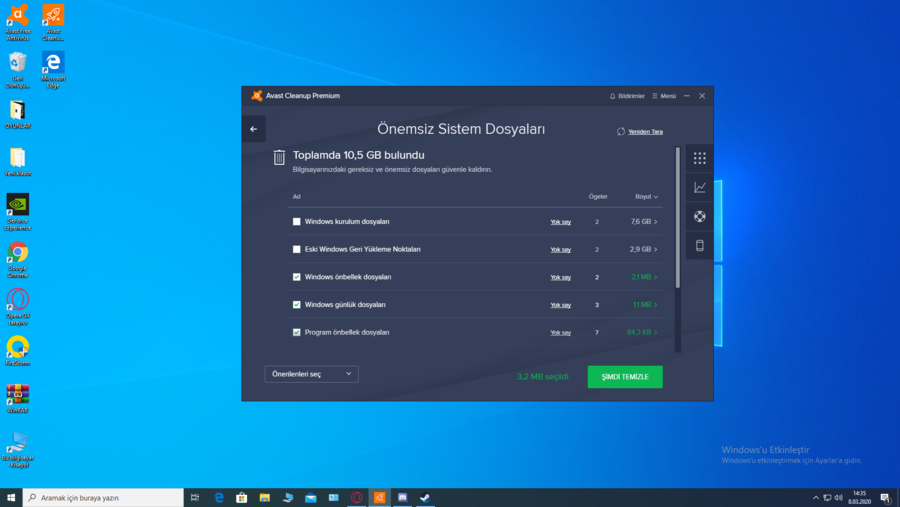The height and width of the screenshot is (507, 900).
Task: Open the Önerilenleri seç dropdown
Action: pyautogui.click(x=312, y=374)
